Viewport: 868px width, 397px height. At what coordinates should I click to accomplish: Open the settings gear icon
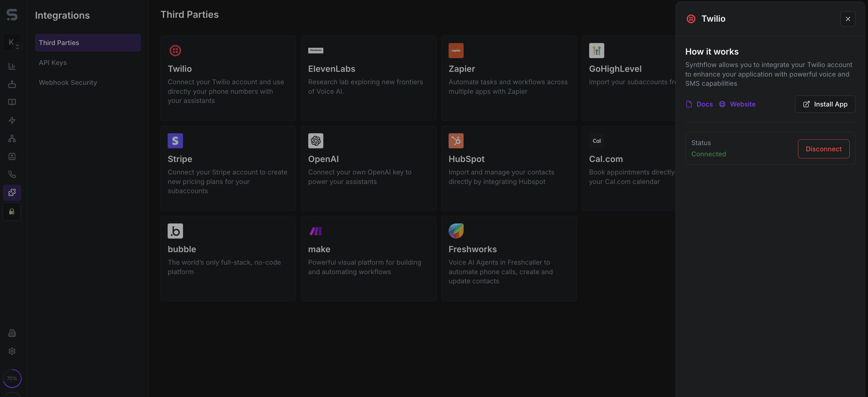pos(12,351)
